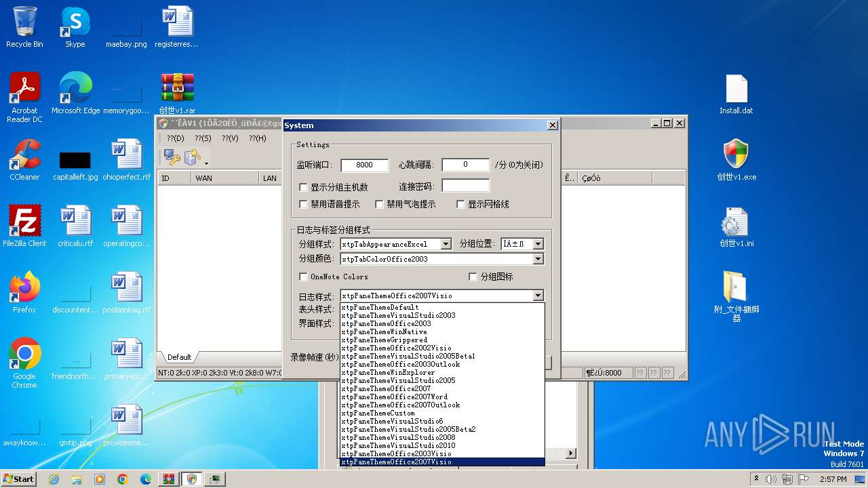
Task: Open the Skype desktop shortcut
Action: click(75, 27)
